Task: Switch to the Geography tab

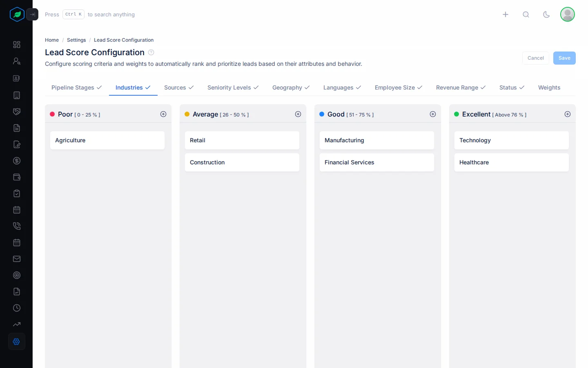Action: pyautogui.click(x=291, y=88)
